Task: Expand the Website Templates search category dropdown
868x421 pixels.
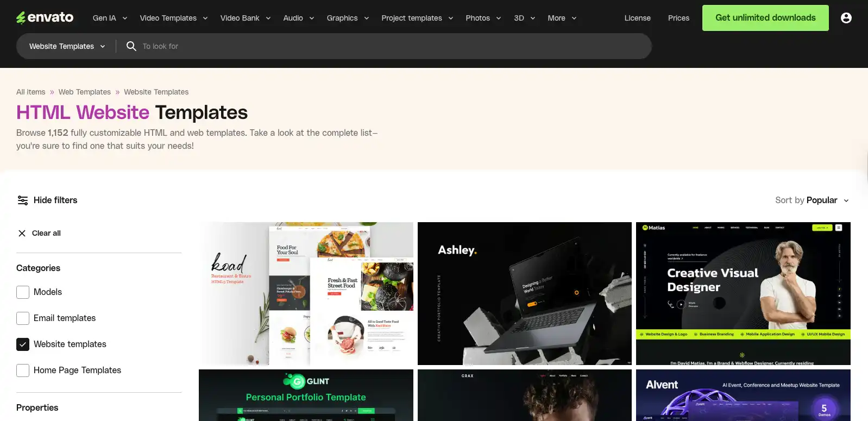Action: [x=67, y=46]
